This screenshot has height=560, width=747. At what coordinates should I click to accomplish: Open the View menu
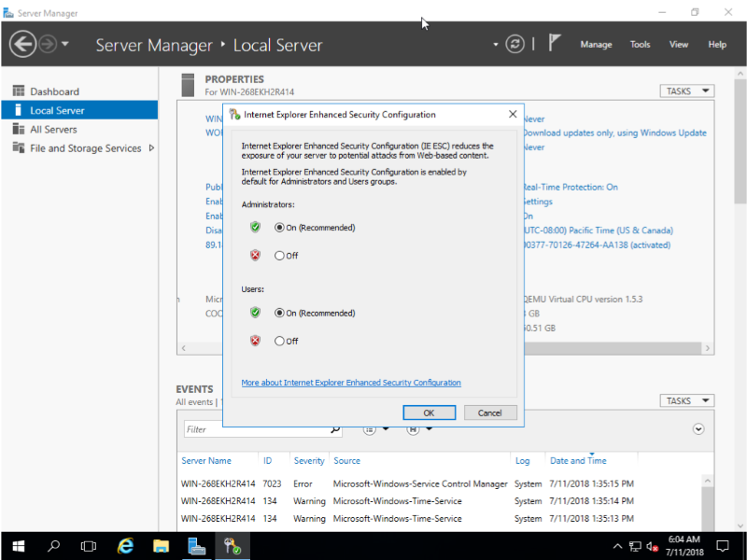[x=679, y=44]
